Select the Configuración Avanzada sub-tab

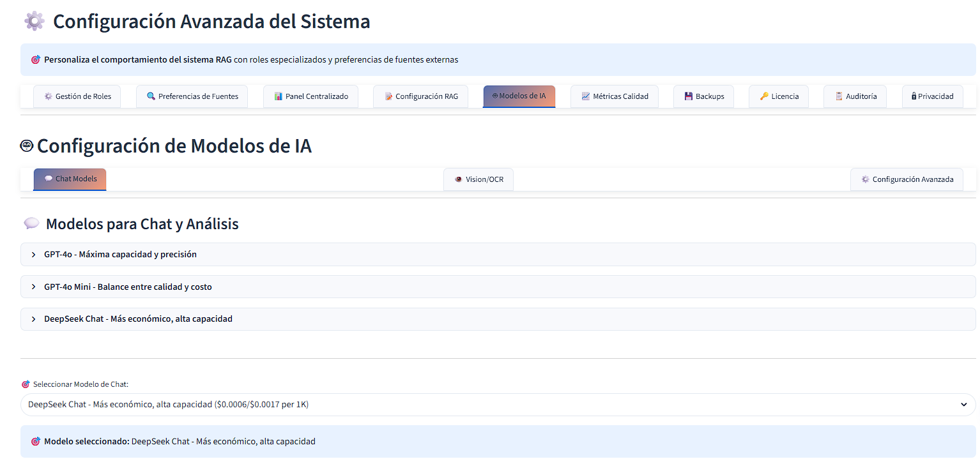(907, 179)
